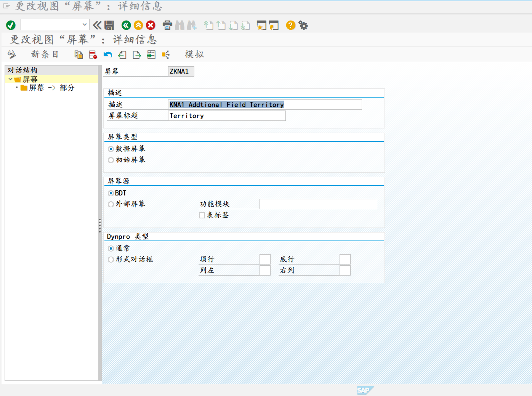This screenshot has height=396, width=532.
Task: Enable the 表标签 checkbox
Action: 202,215
